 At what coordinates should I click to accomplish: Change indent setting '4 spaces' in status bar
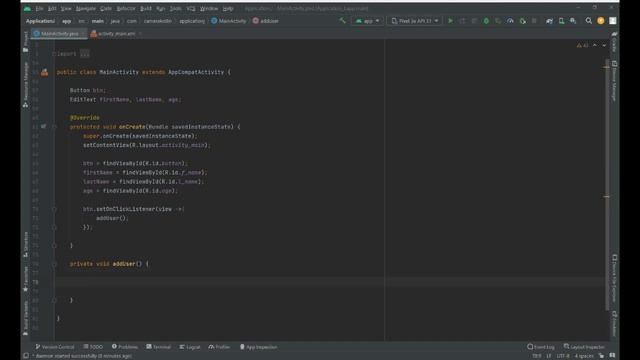pos(584,356)
